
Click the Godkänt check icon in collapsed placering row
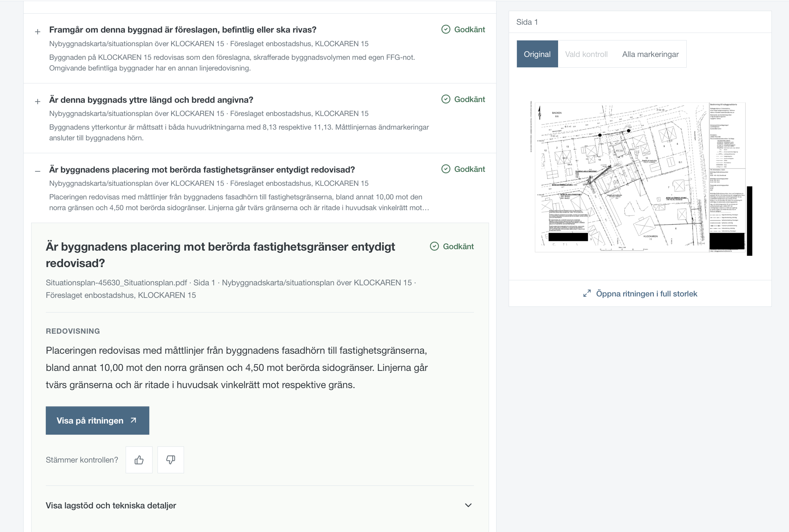(x=446, y=169)
